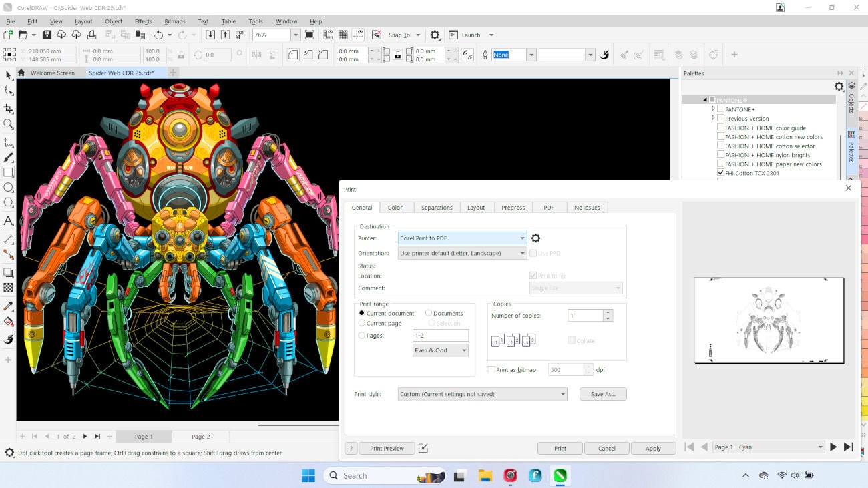This screenshot has width=868, height=488.
Task: Select the Rectangle tool
Action: click(x=8, y=172)
